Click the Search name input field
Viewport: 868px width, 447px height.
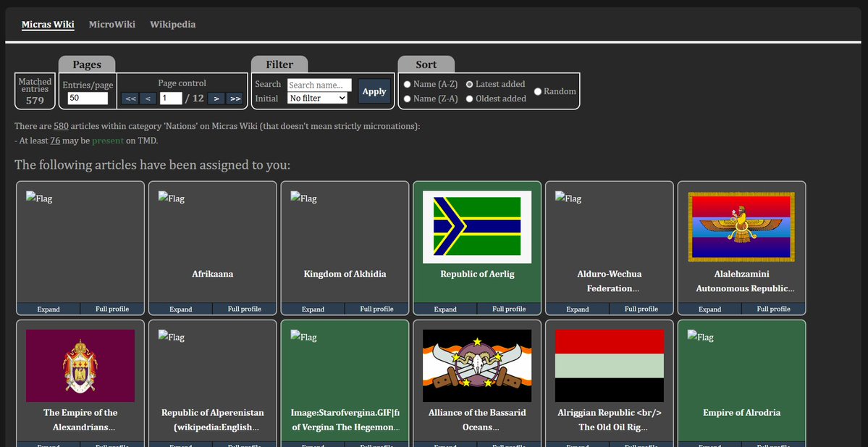point(319,84)
